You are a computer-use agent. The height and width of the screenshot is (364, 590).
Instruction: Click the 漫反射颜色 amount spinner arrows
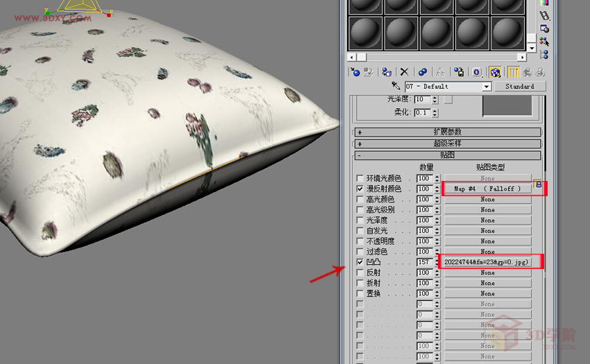click(437, 189)
